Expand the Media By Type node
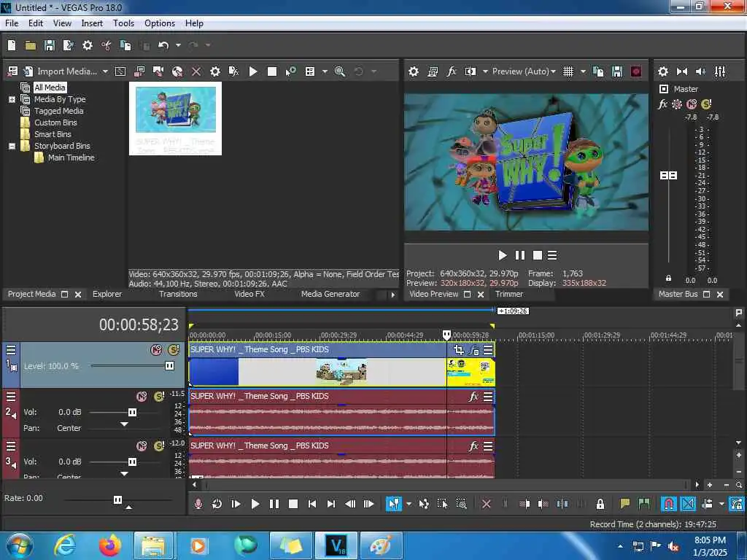This screenshot has width=747, height=560. point(12,99)
